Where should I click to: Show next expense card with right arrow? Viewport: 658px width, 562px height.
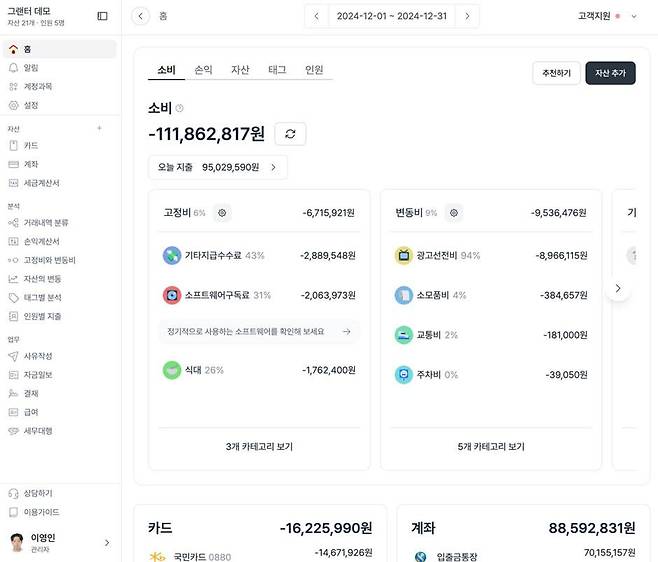(618, 288)
